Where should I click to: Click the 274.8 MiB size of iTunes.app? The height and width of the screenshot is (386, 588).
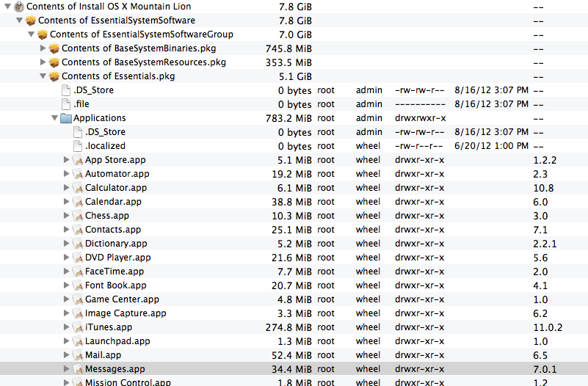[x=288, y=327]
